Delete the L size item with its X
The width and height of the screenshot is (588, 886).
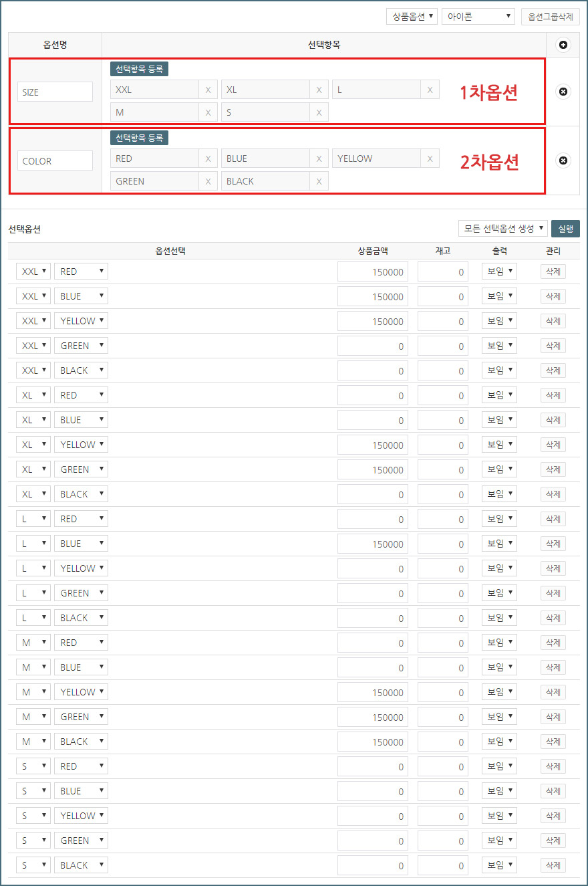(430, 90)
